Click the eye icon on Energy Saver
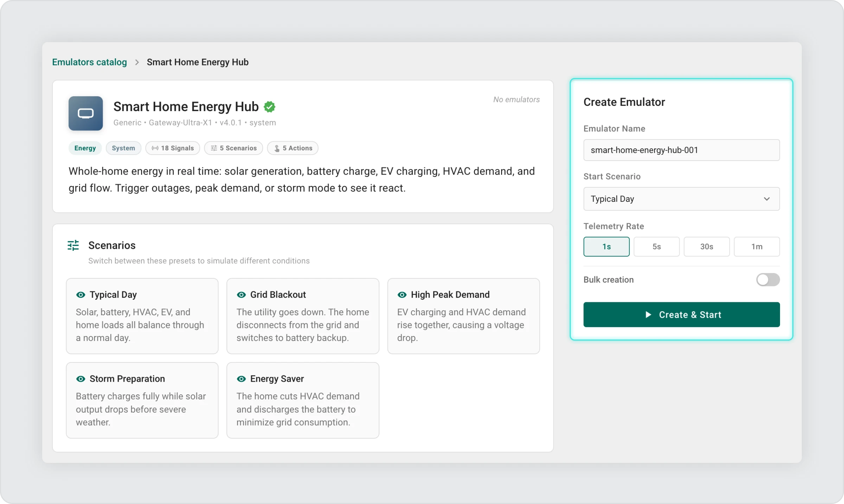 (x=241, y=379)
